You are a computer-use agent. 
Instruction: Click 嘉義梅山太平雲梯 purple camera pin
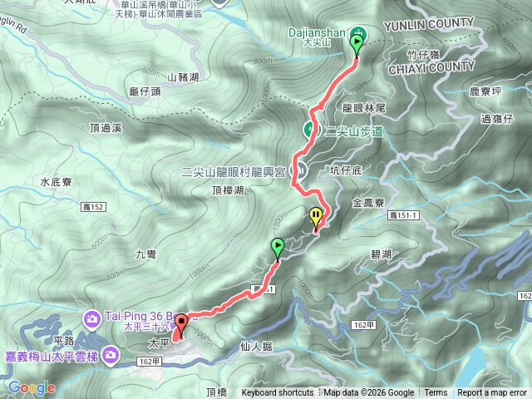point(111,356)
